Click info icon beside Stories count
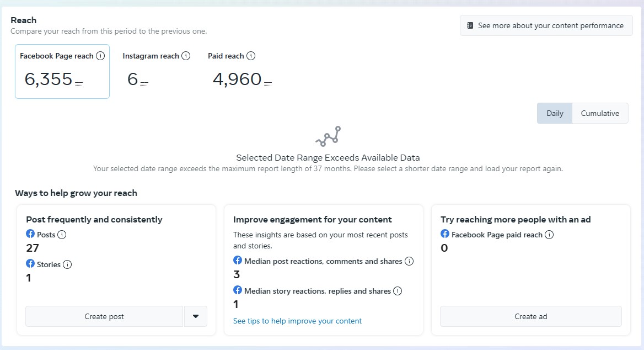The width and height of the screenshot is (644, 350). [x=67, y=264]
